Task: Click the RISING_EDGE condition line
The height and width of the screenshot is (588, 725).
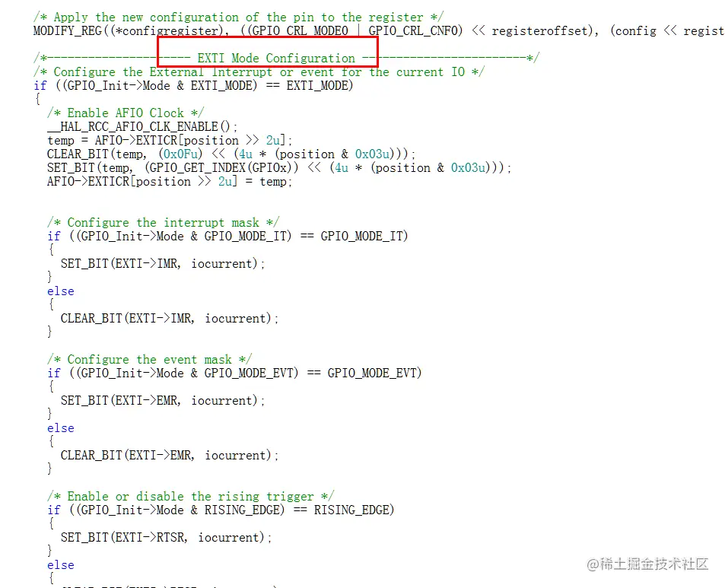Action: [x=221, y=510]
